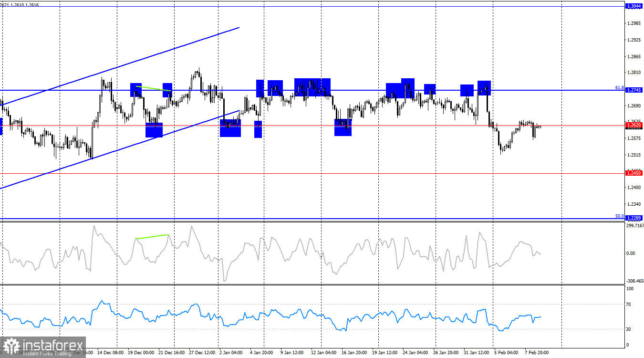Click the 1.2985 price axis value
Image resolution: width=644 pixels, height=358 pixels.
634,23
